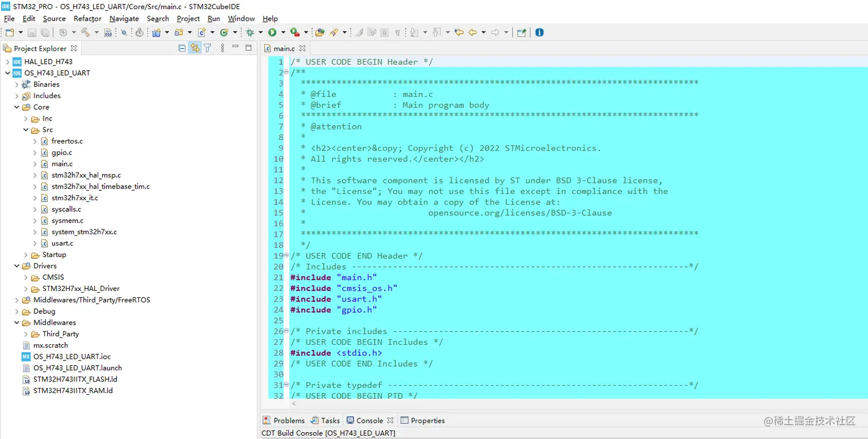Switch to the Problems tab
The height and width of the screenshot is (439, 868).
pos(284,421)
